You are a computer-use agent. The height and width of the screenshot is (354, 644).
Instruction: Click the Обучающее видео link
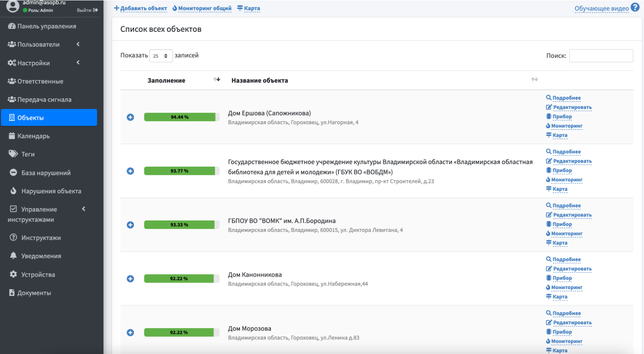[601, 9]
